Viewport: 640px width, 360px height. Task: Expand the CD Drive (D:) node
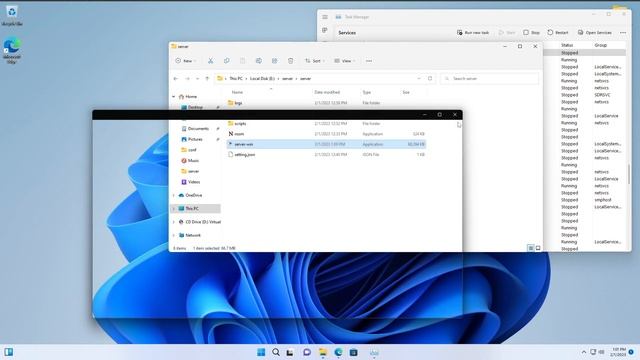(174, 222)
